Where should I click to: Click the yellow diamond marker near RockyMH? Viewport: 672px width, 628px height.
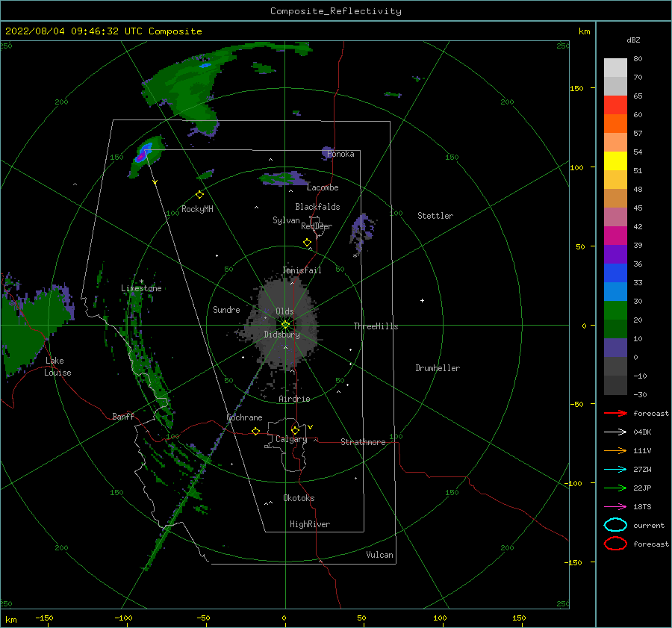point(199,195)
